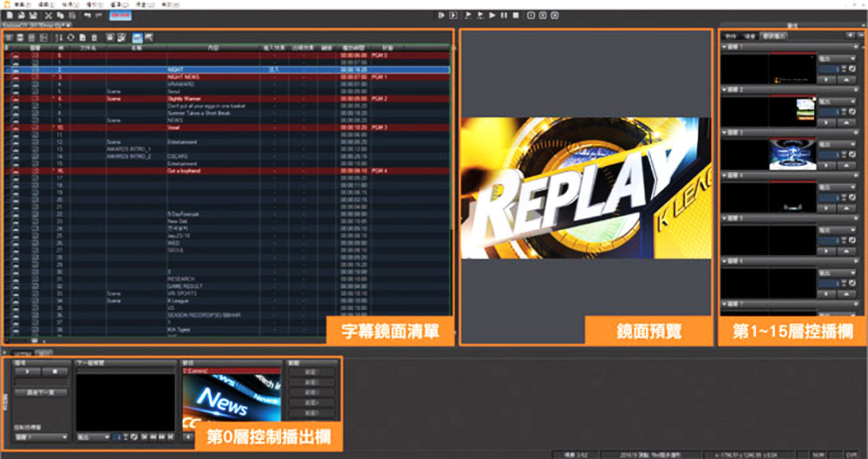Switch to the second tab above the bottom control panel

[x=45, y=352]
